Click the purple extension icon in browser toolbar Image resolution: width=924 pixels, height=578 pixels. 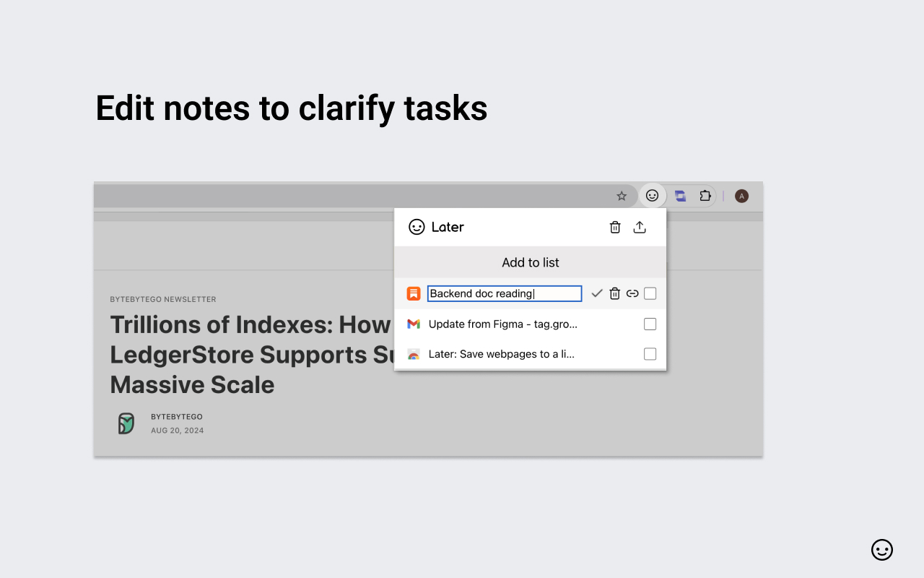(x=680, y=196)
